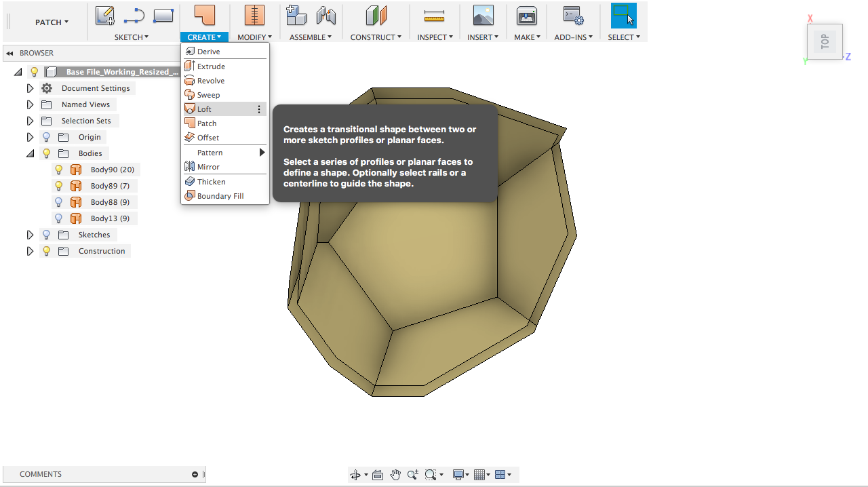Click the Add-Ins scripts icon
The width and height of the screenshot is (868, 487).
pyautogui.click(x=574, y=16)
